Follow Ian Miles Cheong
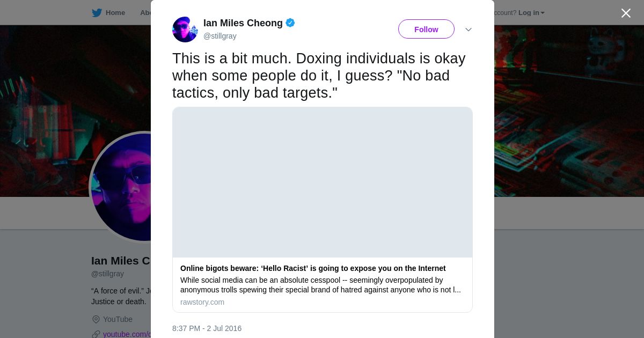The height and width of the screenshot is (338, 644). [x=426, y=30]
